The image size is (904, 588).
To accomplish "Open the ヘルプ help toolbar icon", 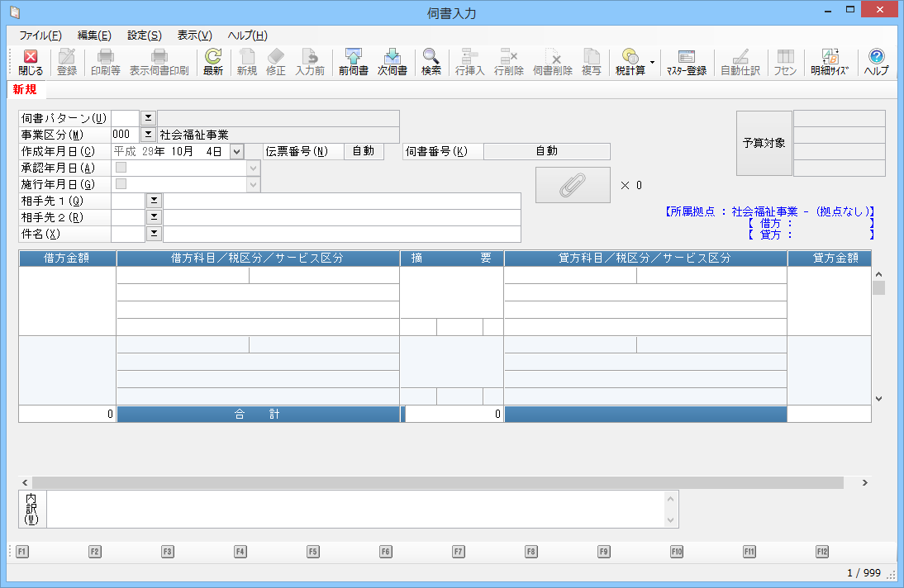I will (876, 63).
